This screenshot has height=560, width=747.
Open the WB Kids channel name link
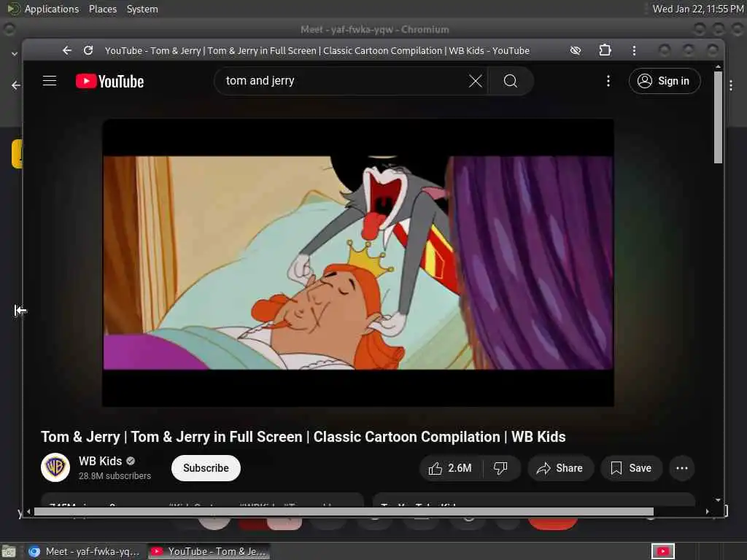pyautogui.click(x=101, y=461)
